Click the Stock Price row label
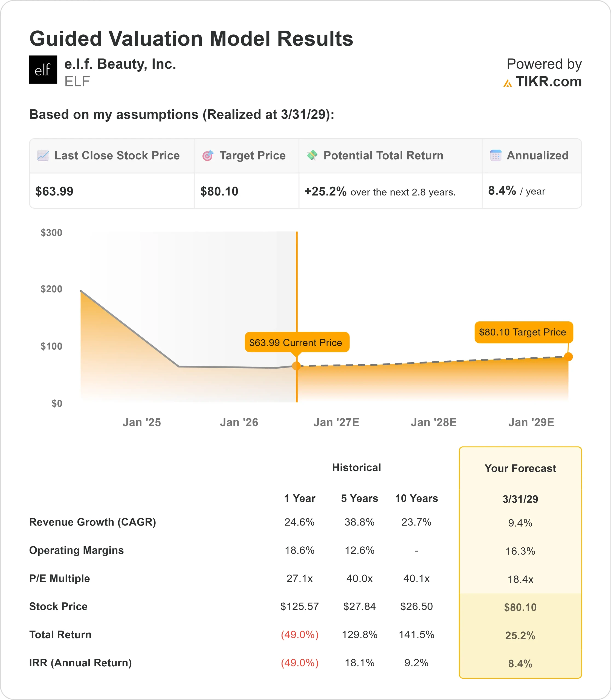 tap(58, 607)
